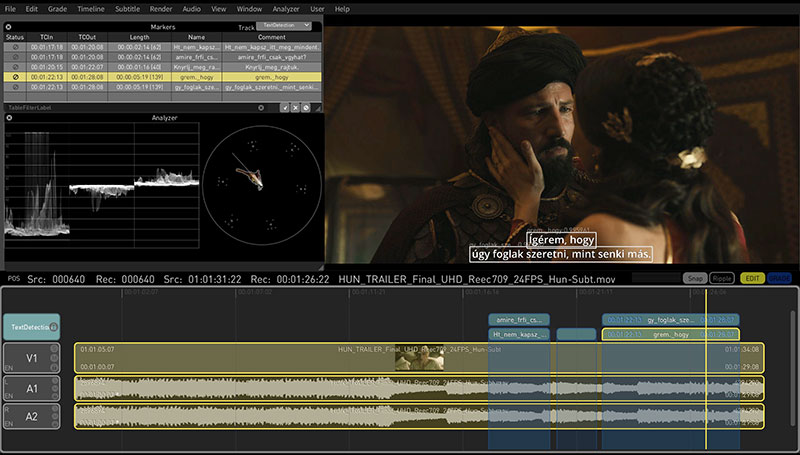Viewport: 800px width, 455px height.
Task: Click the top small icon on A1 track
Action: pyautogui.click(x=54, y=381)
